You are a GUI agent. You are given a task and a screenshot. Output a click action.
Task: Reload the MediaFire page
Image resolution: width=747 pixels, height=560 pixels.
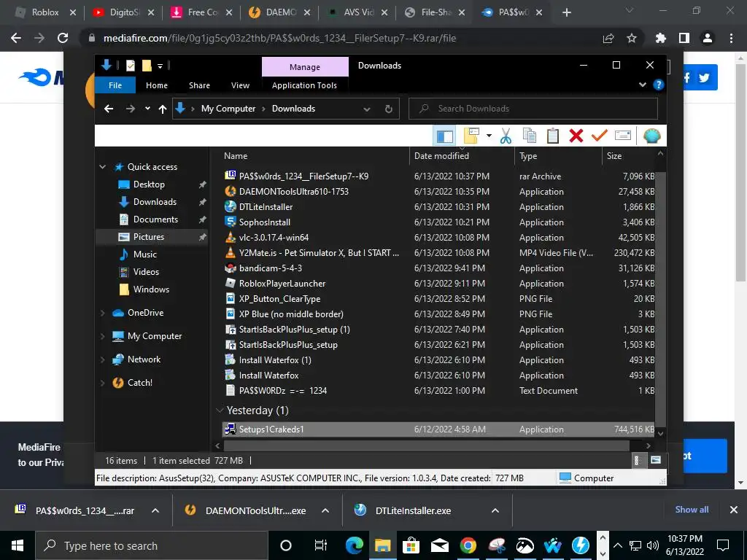tap(63, 38)
